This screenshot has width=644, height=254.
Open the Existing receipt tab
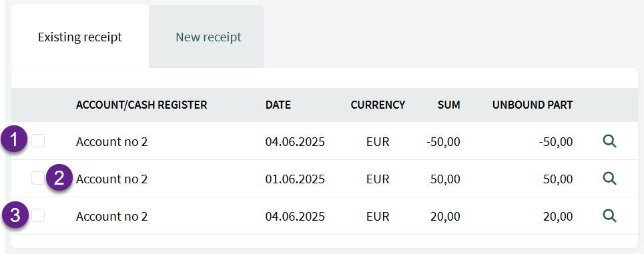(x=80, y=37)
